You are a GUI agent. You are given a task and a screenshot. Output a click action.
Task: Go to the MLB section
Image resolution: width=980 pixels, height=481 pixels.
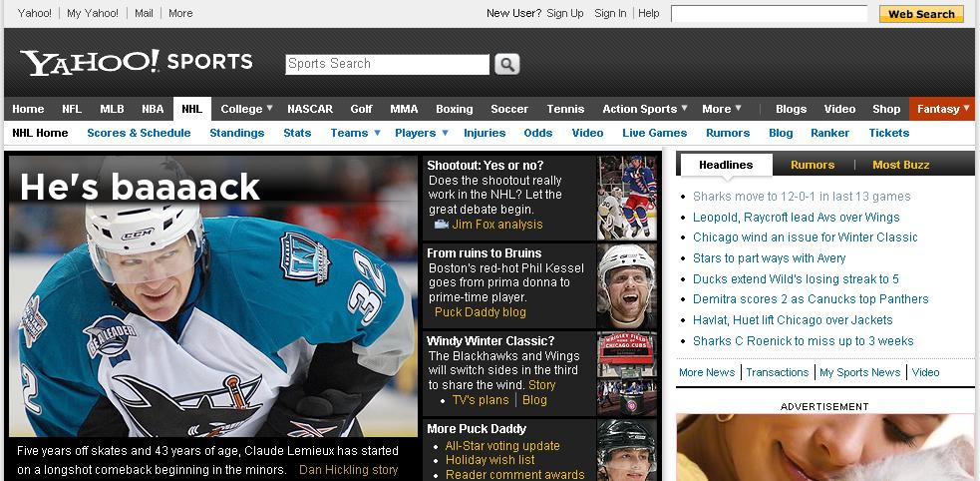click(x=112, y=109)
